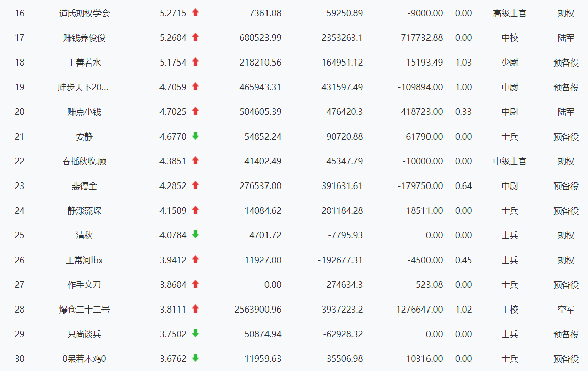
Task: Click the red up arrow beside 道氏期权学会
Action: [x=195, y=13]
